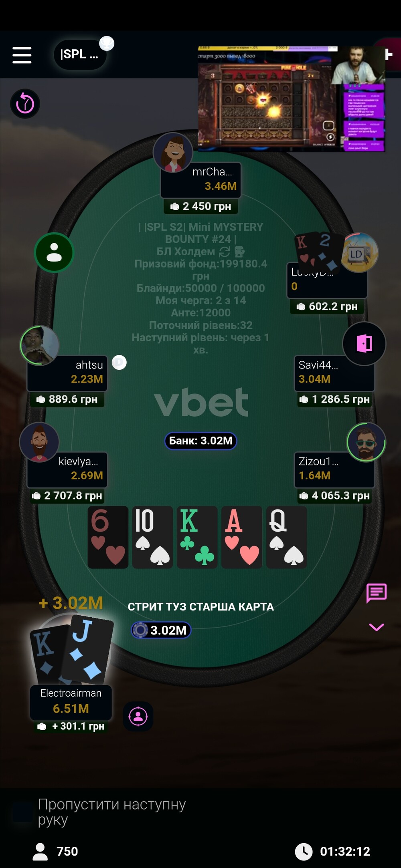Open the |SPL tournament tab selector

point(80,54)
